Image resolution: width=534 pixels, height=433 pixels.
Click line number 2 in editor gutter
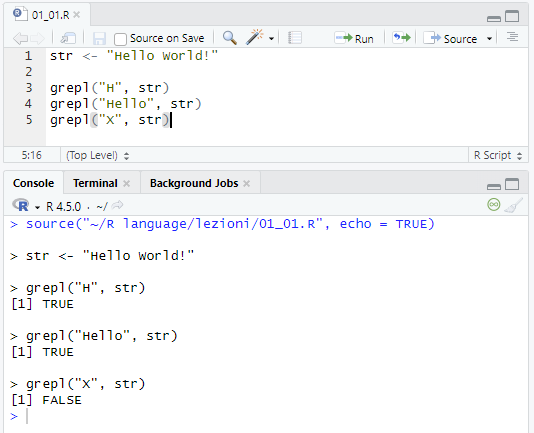pos(29,72)
